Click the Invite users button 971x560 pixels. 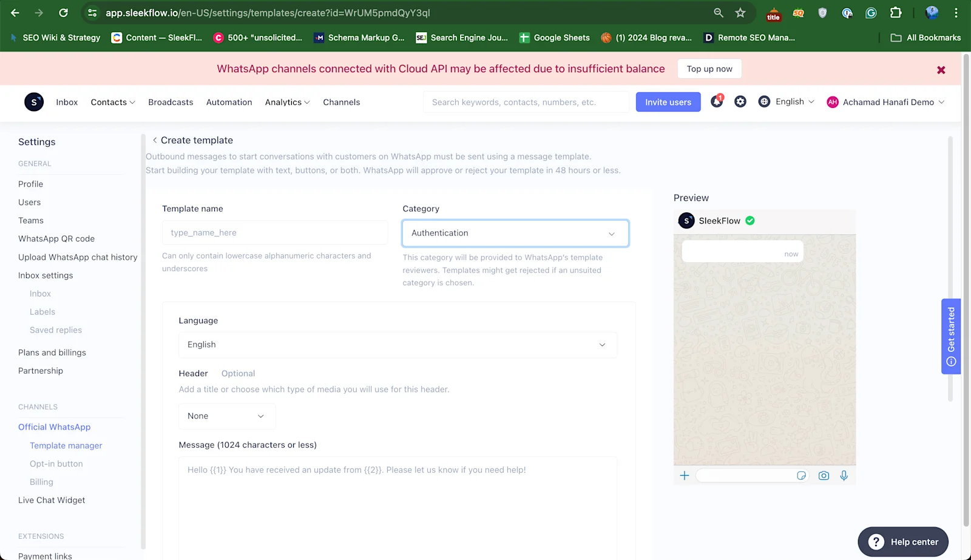click(x=668, y=102)
